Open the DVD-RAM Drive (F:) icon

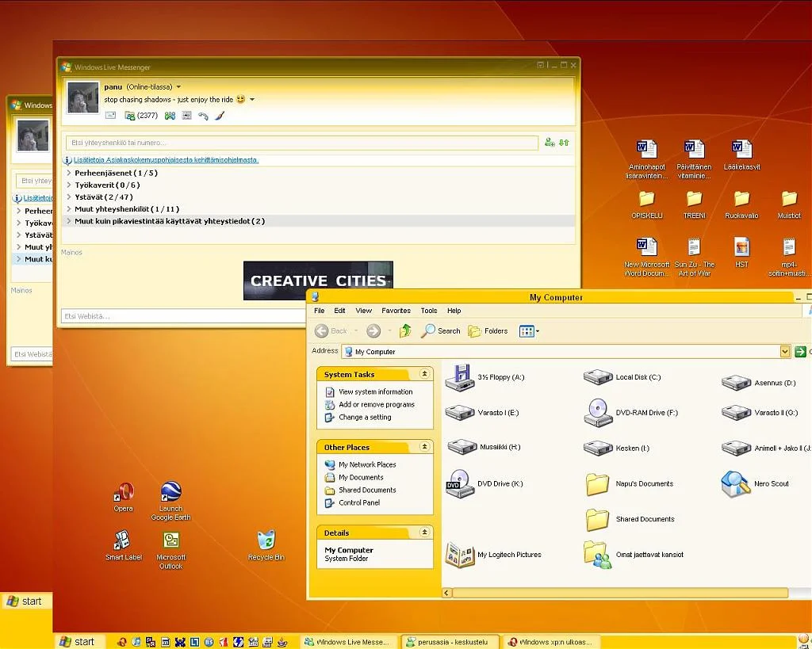click(599, 413)
